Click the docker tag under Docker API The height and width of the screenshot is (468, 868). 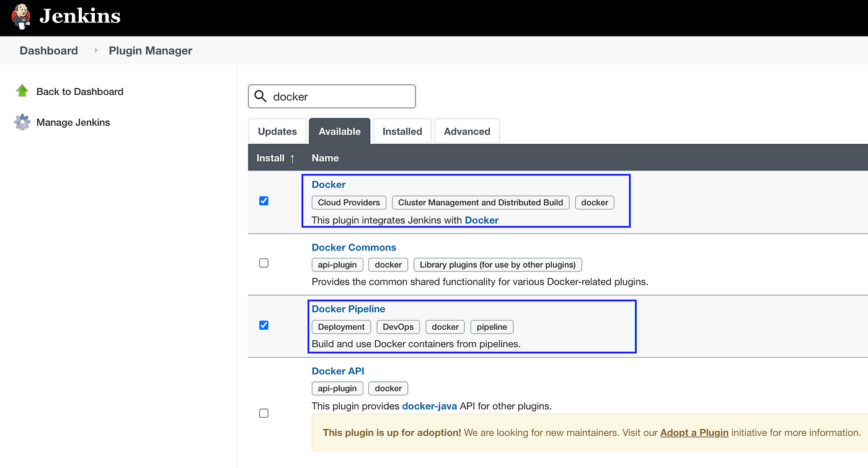388,388
